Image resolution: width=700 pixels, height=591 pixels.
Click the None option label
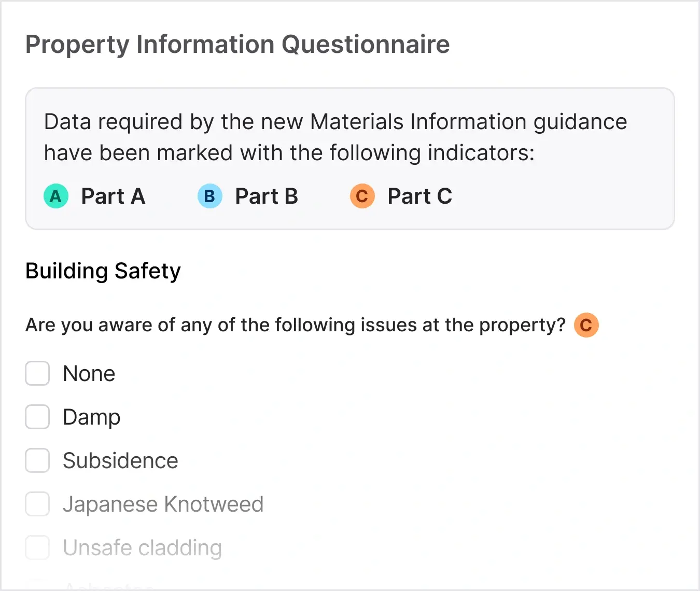tap(89, 373)
